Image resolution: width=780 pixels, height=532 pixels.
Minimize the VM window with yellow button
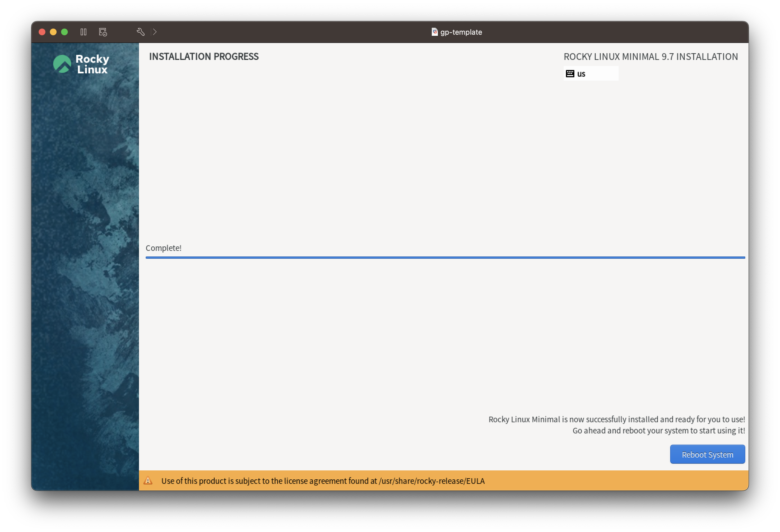(x=53, y=32)
